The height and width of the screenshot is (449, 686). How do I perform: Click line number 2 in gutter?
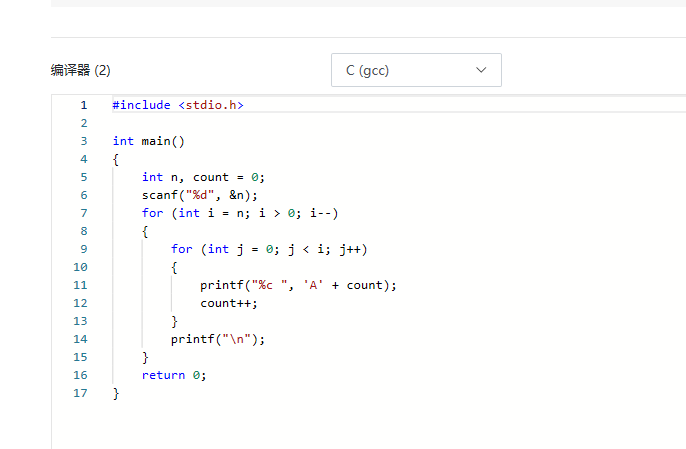84,123
